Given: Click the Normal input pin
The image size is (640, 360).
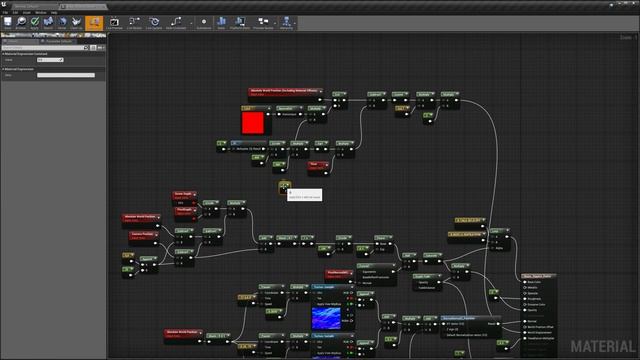Looking at the screenshot, I should click(x=525, y=321).
